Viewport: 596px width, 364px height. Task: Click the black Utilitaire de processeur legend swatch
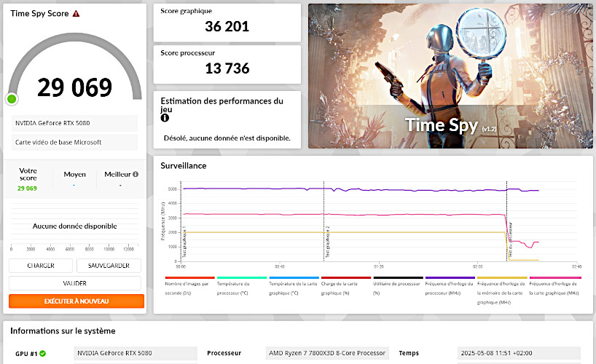point(398,278)
